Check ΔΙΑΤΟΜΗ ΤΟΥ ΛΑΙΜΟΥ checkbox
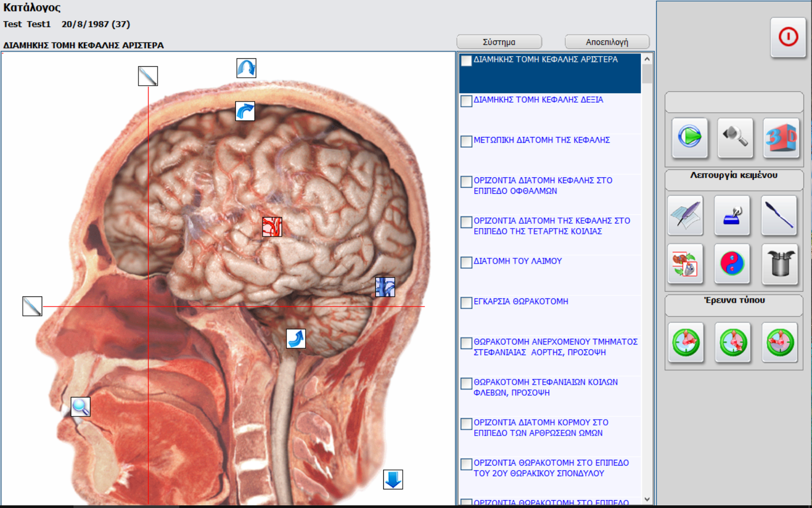The image size is (812, 508). pyautogui.click(x=466, y=262)
